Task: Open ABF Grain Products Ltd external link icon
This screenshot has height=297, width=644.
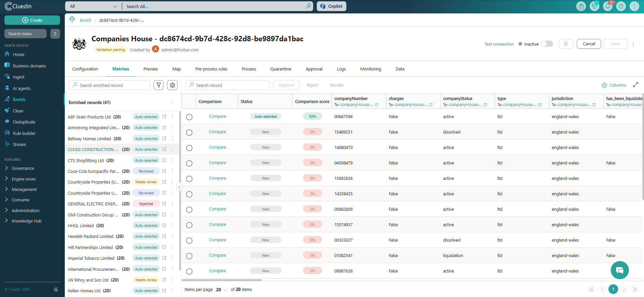Action: [164, 117]
